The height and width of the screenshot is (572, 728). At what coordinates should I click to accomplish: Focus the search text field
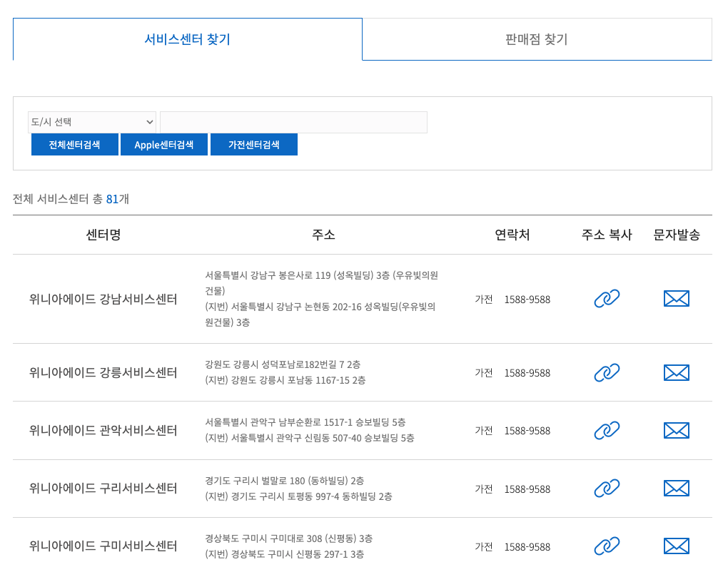[293, 122]
